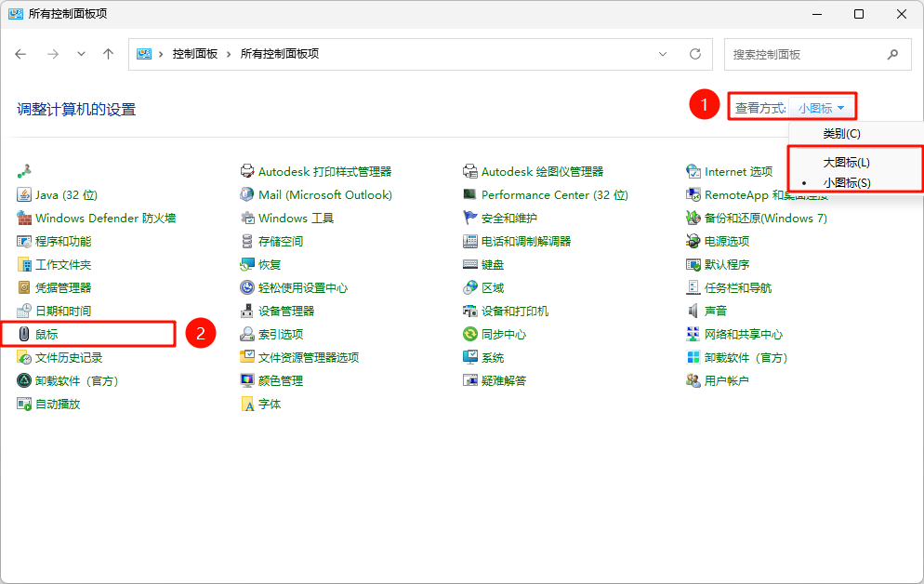
Task: Click 控制面板 in the breadcrumb path
Action: point(194,54)
